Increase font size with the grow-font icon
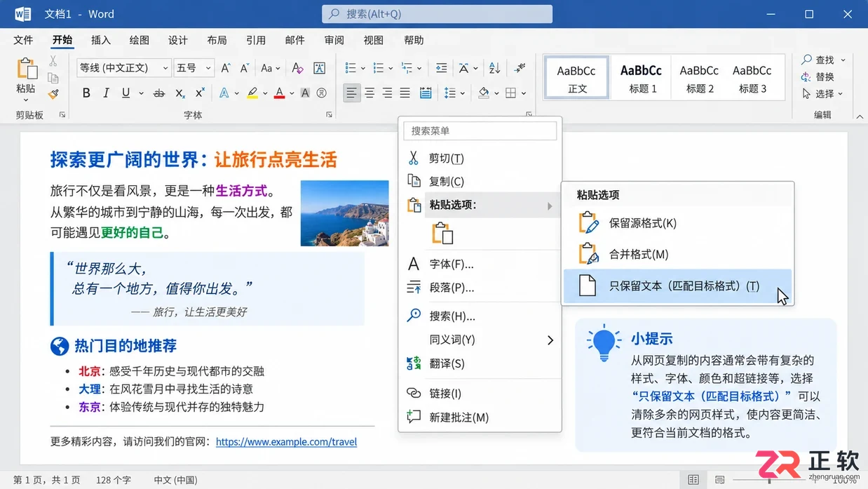The image size is (868, 489). 225,68
